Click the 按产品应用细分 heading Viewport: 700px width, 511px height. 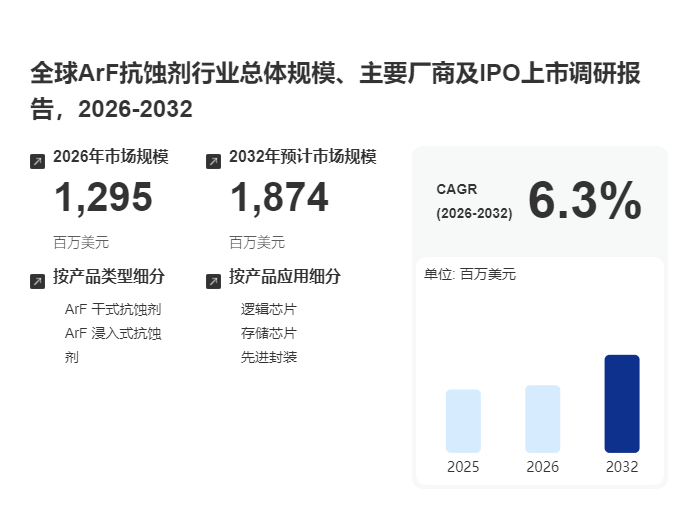pyautogui.click(x=285, y=276)
